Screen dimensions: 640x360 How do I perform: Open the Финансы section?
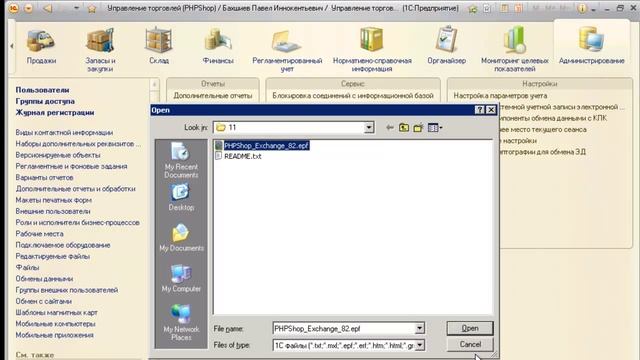[x=218, y=47]
